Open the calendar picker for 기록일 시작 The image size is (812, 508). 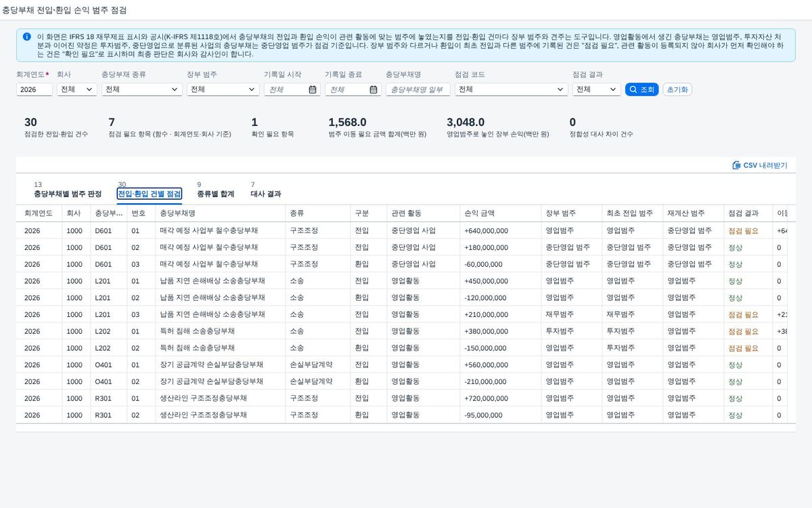point(312,89)
